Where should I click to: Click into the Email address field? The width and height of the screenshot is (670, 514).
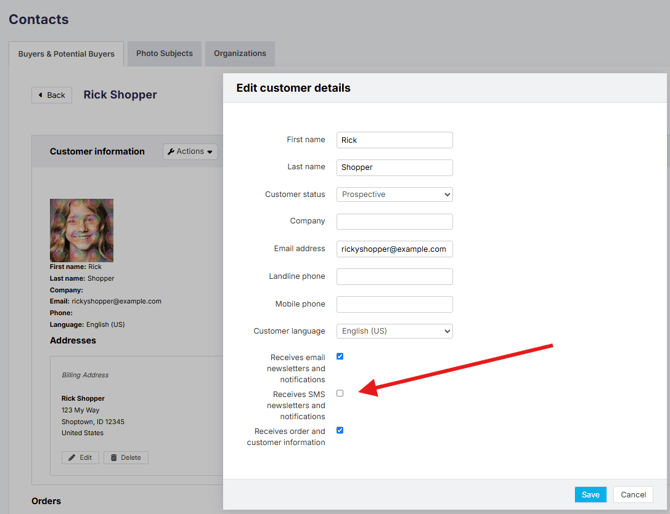394,249
